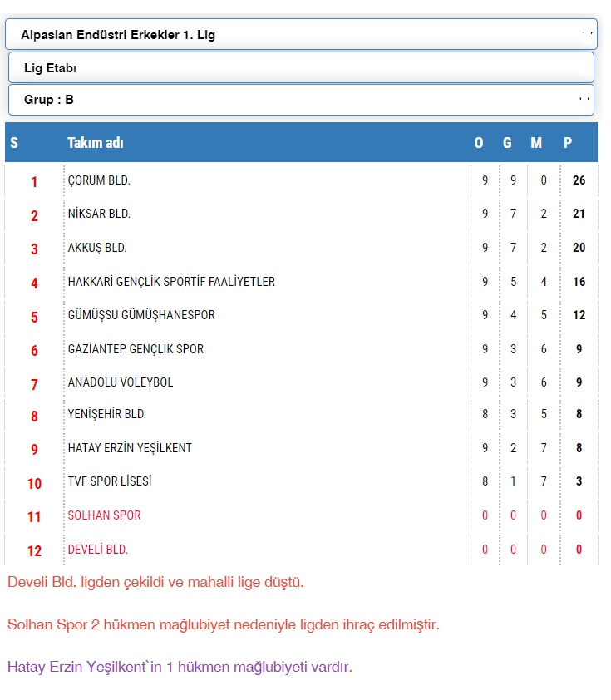611x700 pixels.
Task: Click the G wins column header
Action: [507, 143]
